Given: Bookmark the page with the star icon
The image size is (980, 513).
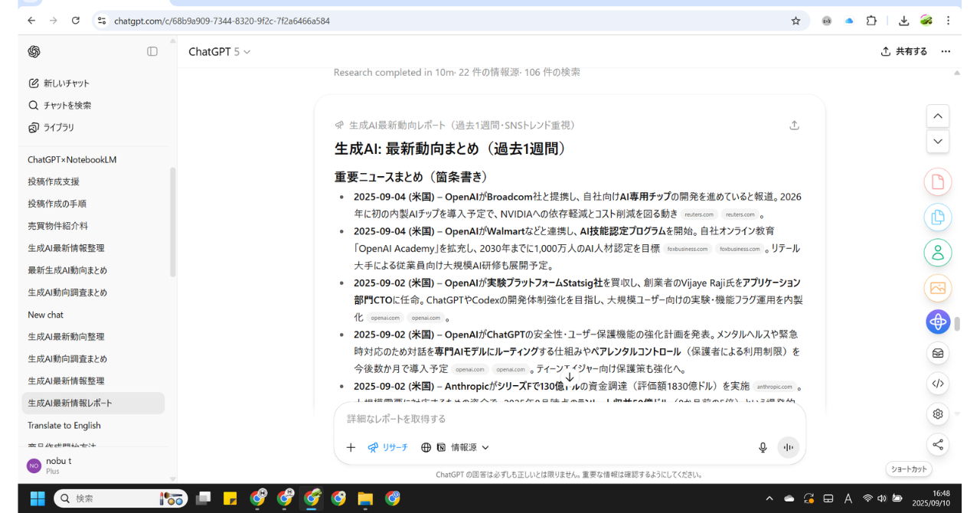Looking at the screenshot, I should click(795, 21).
